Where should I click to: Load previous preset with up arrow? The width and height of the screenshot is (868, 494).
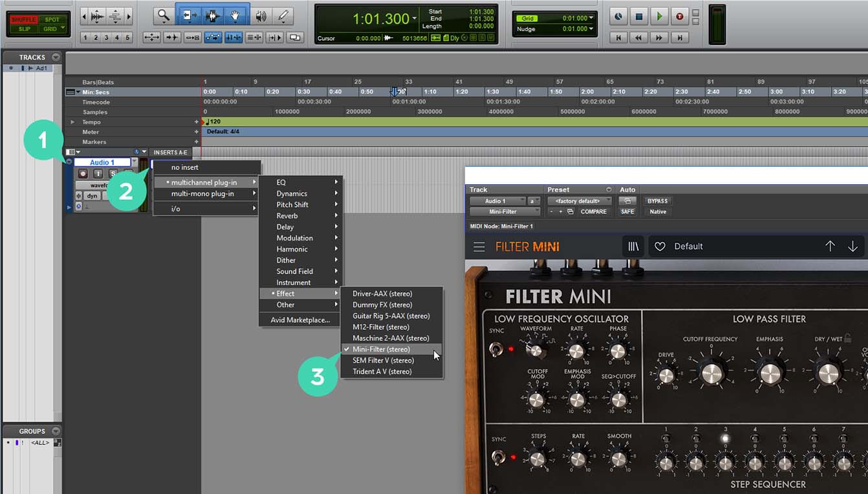coord(830,246)
